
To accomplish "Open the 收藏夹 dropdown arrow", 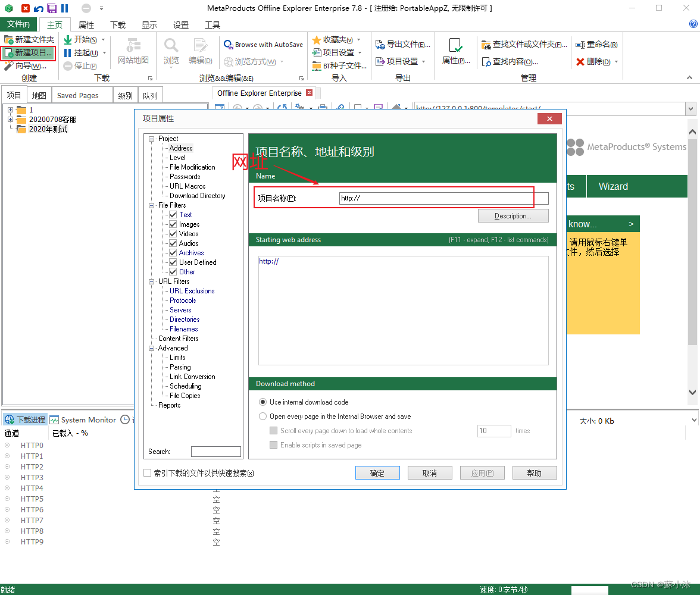I will click(x=358, y=40).
